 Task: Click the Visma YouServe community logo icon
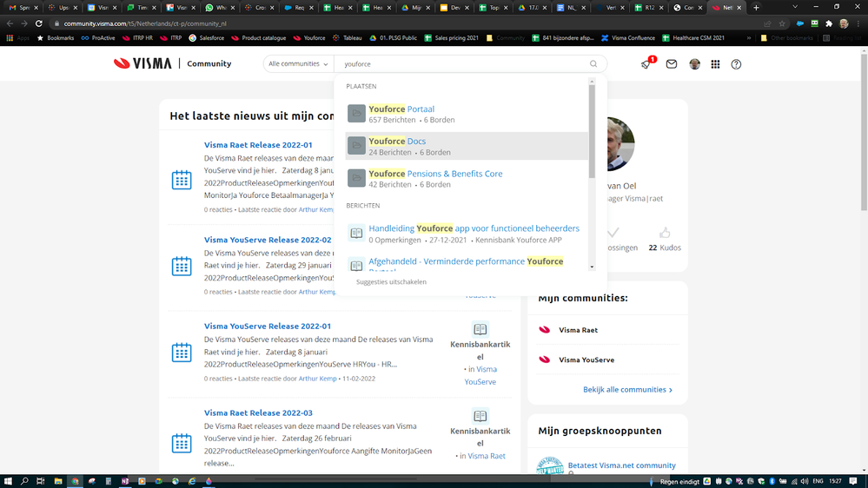[x=545, y=359]
